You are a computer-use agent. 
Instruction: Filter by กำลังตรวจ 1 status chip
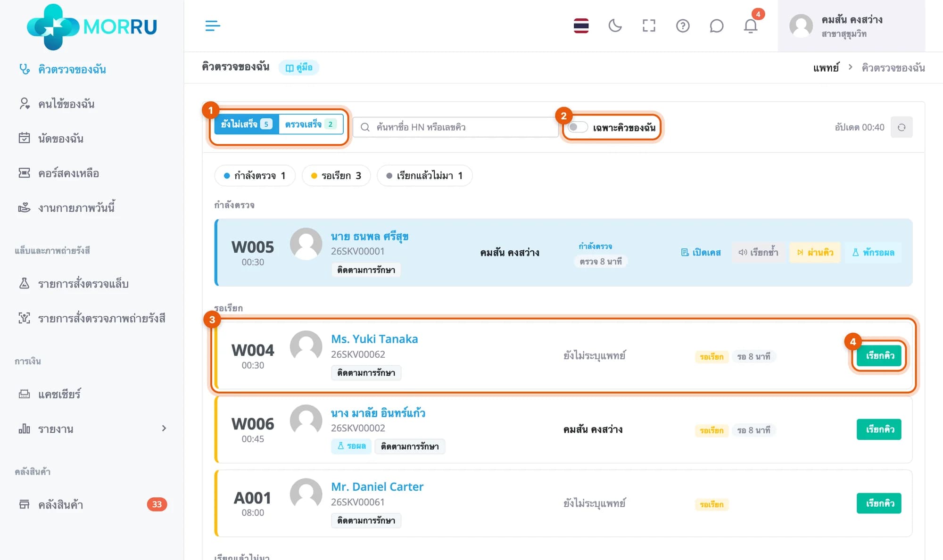click(x=255, y=176)
